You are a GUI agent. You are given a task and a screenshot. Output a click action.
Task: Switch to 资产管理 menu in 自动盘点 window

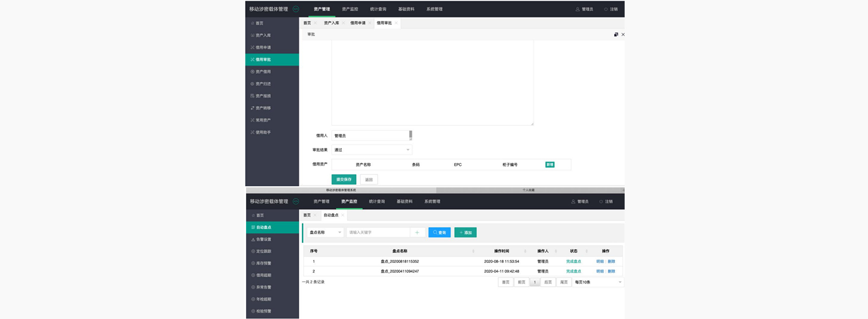coord(321,202)
